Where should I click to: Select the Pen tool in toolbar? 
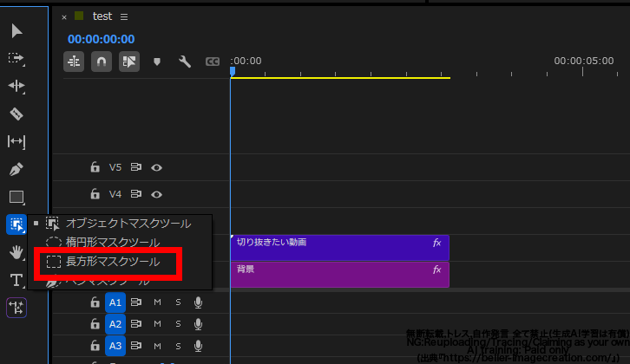[16, 169]
